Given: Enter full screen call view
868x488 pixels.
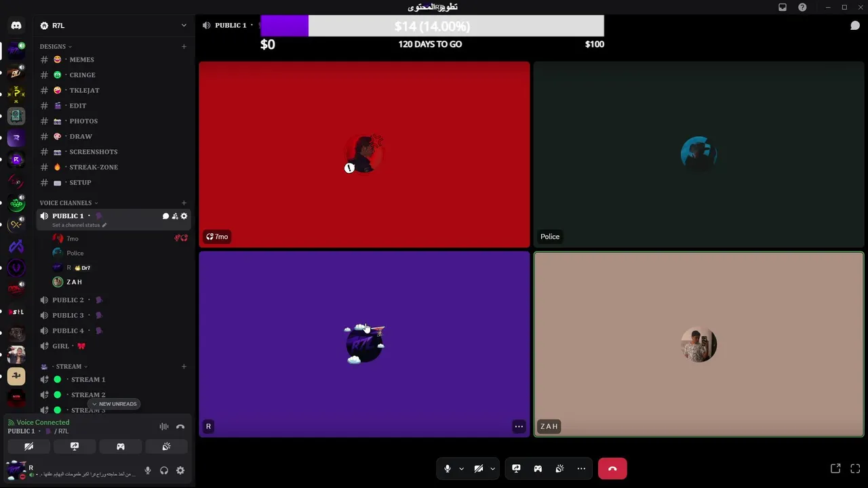Looking at the screenshot, I should click(855, 468).
